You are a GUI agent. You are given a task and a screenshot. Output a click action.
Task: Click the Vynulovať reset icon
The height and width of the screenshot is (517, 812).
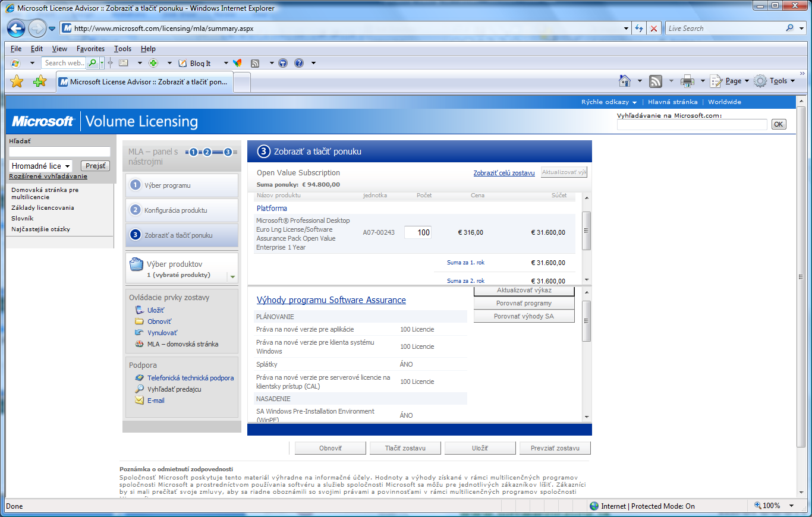coord(139,333)
